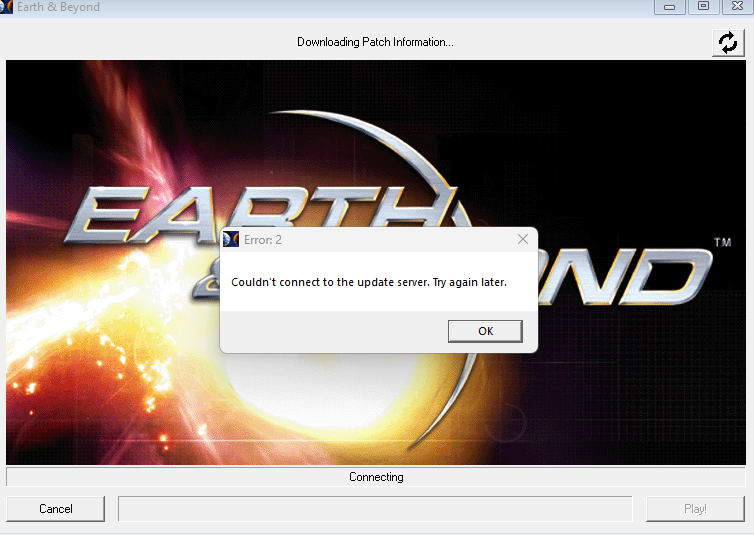
Task: Click OK in the Error 2 dialog
Action: click(x=485, y=331)
